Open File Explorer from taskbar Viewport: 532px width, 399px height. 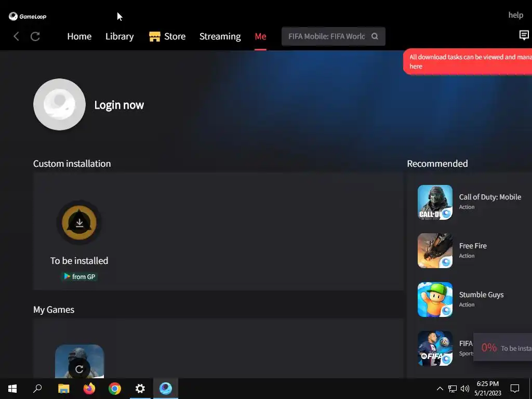tap(64, 389)
